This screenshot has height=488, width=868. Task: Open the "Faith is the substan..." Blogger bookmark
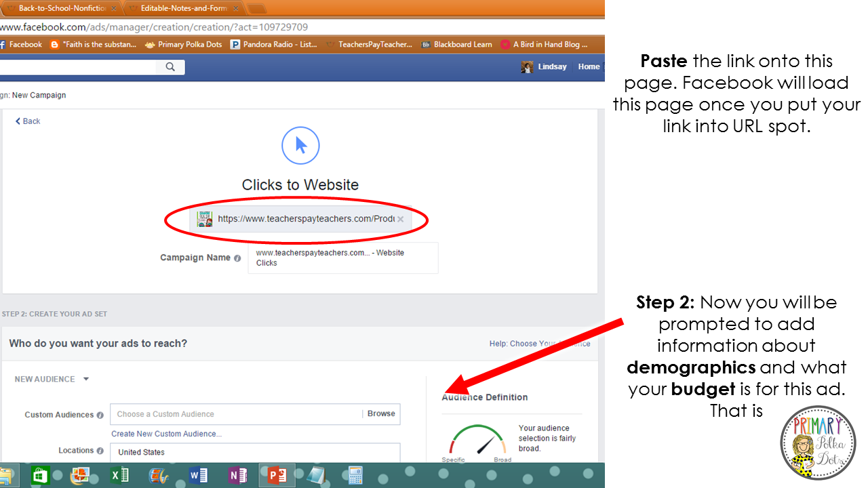pyautogui.click(x=94, y=44)
